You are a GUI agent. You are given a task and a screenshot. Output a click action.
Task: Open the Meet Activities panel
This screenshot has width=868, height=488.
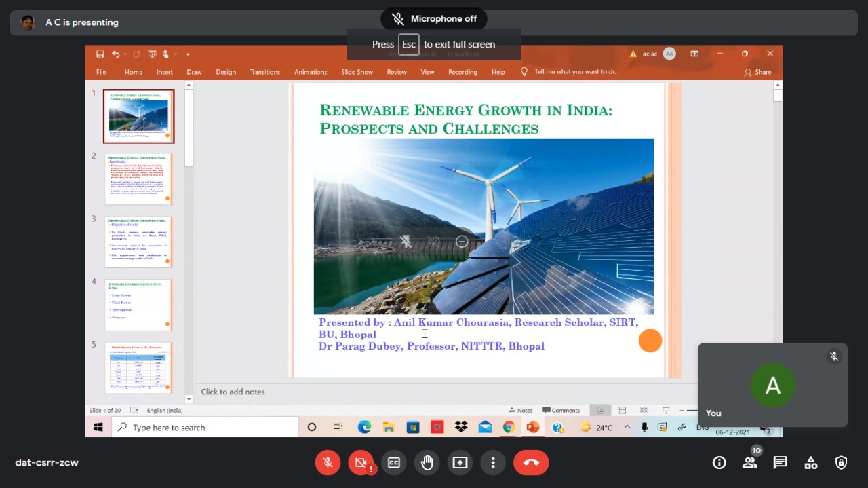tap(811, 463)
